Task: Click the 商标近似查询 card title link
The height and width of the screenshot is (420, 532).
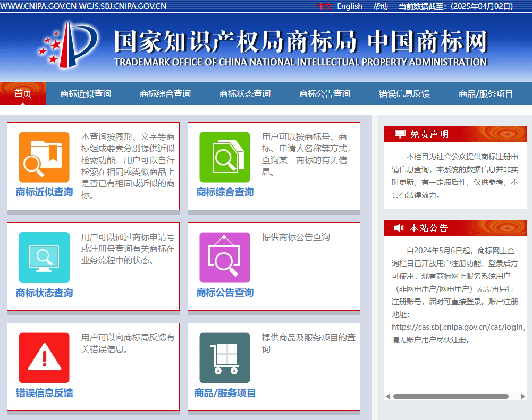Action: point(45,192)
